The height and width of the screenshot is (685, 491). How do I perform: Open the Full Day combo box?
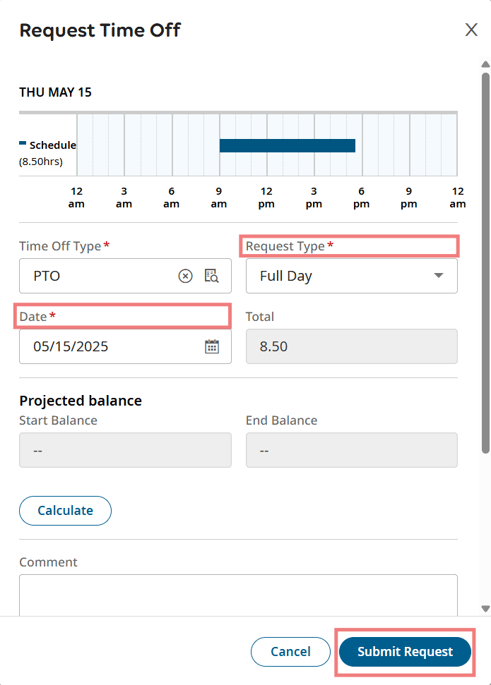click(352, 276)
